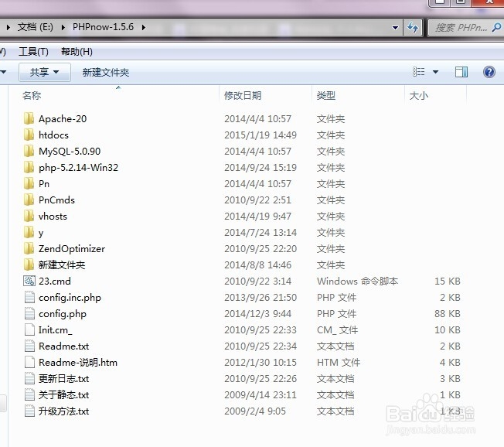Select the Readme-说明.htm file icon

pyautogui.click(x=29, y=363)
